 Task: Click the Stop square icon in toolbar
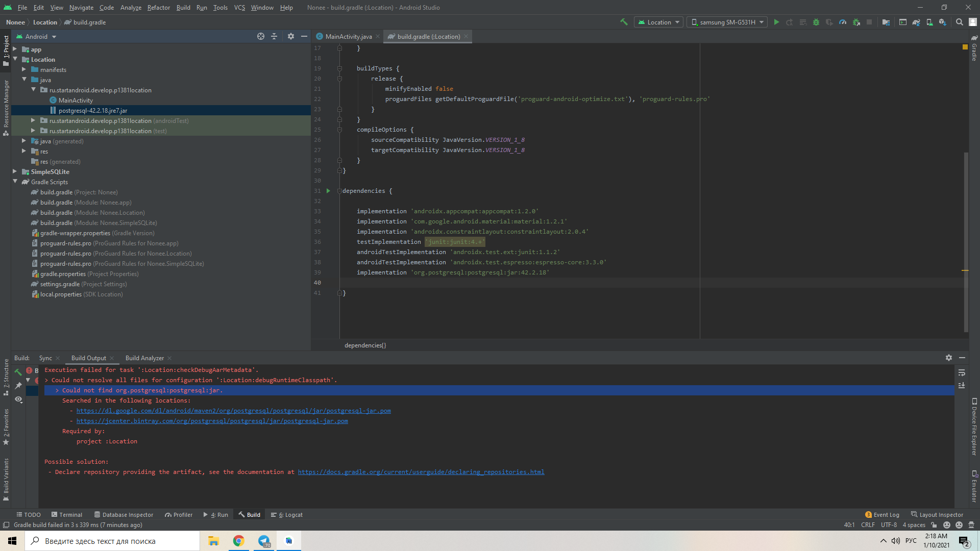click(x=869, y=22)
